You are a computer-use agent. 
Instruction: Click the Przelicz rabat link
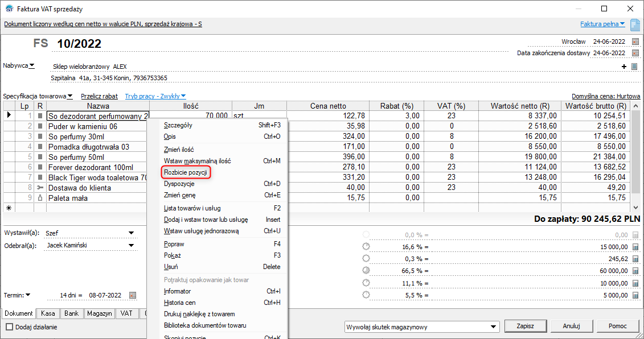coord(99,96)
